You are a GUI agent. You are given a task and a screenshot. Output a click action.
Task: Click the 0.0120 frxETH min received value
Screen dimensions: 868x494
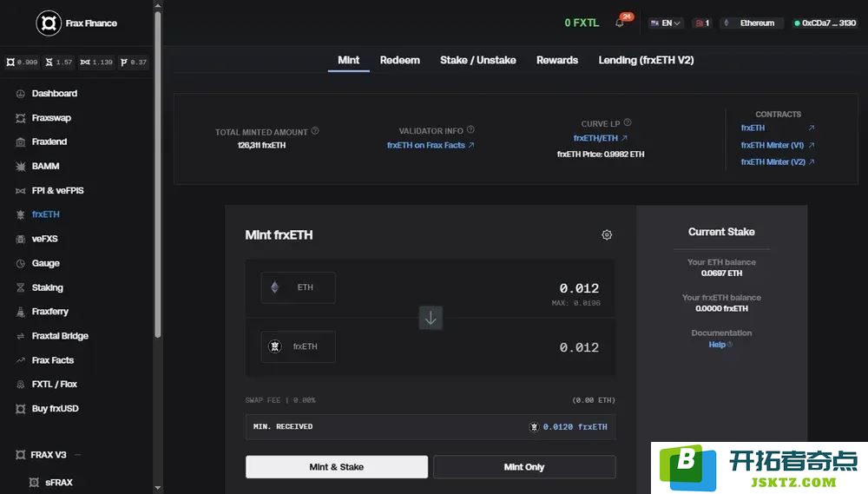[575, 427]
